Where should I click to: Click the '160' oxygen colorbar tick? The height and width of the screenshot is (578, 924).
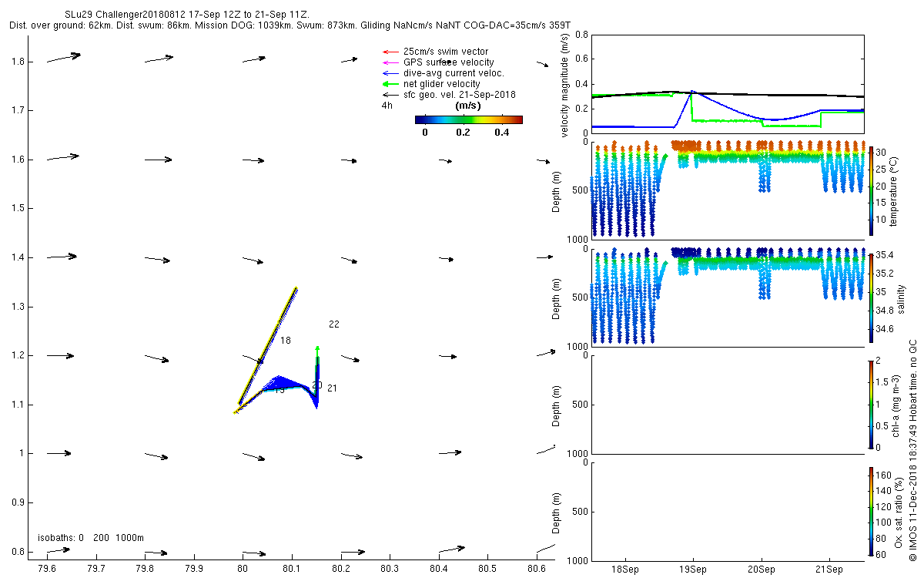coord(884,475)
